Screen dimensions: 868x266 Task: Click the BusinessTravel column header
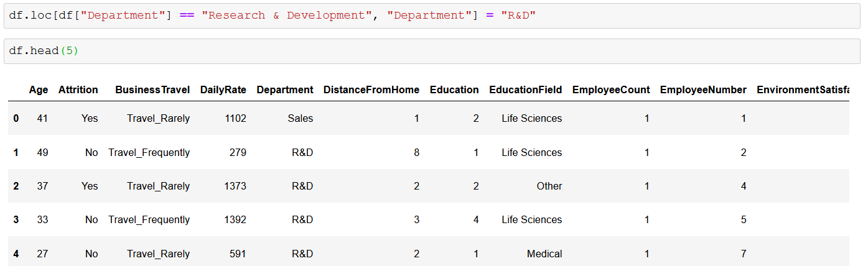pos(152,89)
